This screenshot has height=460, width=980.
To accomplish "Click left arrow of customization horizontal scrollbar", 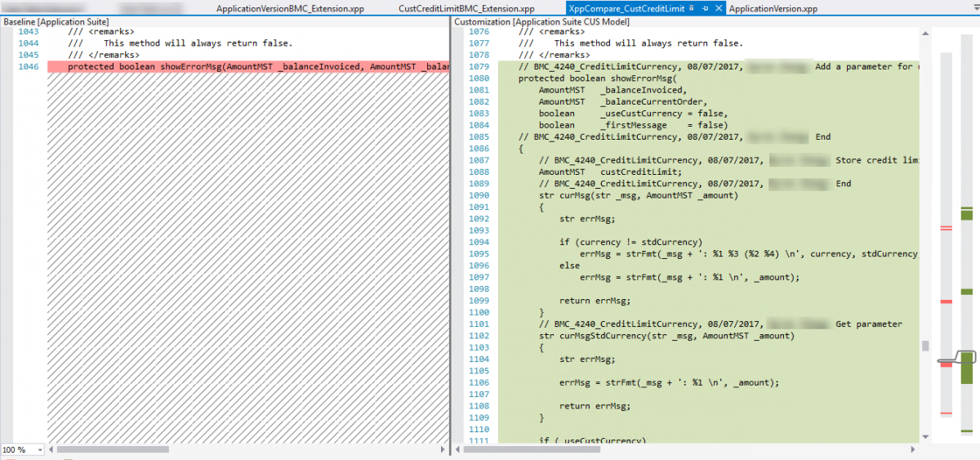I will [x=460, y=449].
